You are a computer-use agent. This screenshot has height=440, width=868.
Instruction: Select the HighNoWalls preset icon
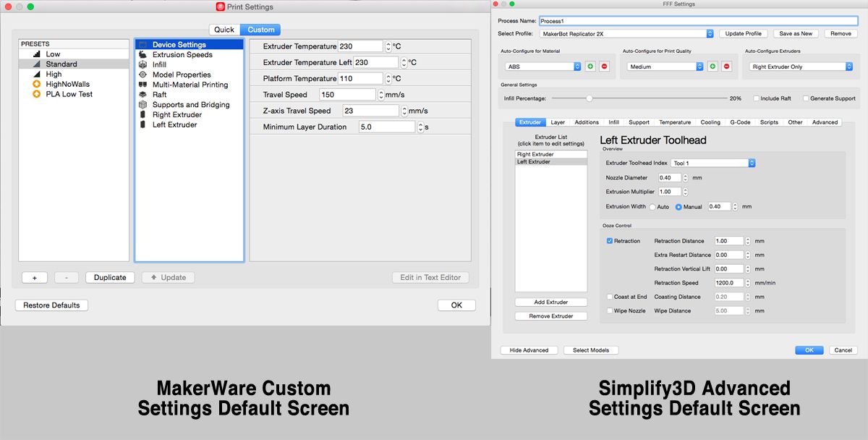tap(35, 85)
